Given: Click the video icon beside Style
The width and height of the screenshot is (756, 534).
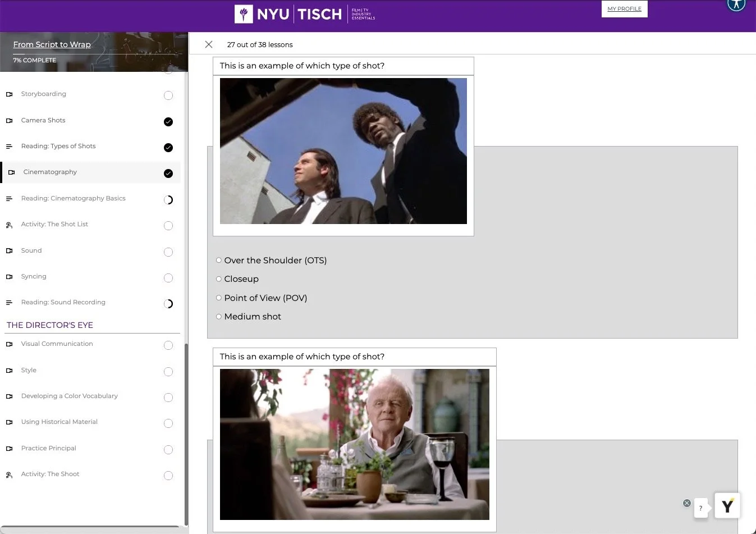Looking at the screenshot, I should click(x=9, y=371).
